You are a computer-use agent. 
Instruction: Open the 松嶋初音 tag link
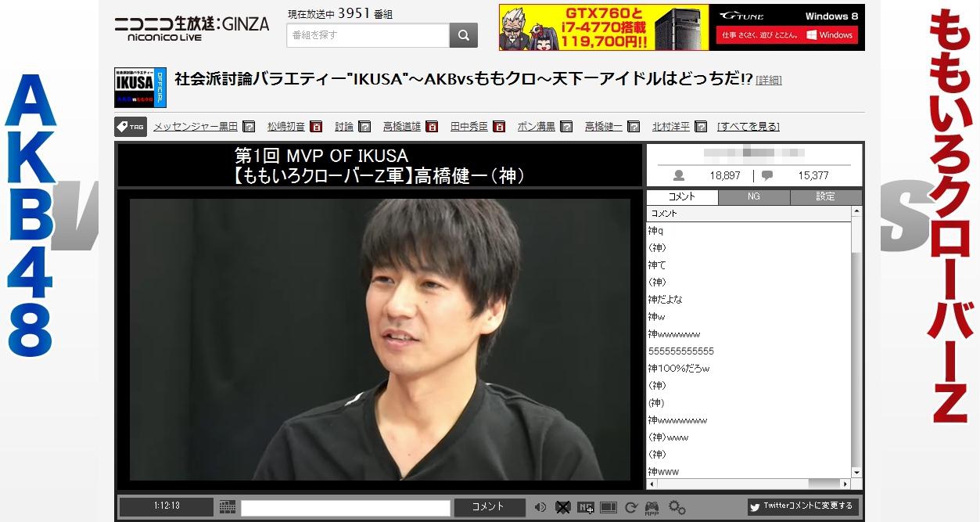click(x=286, y=127)
